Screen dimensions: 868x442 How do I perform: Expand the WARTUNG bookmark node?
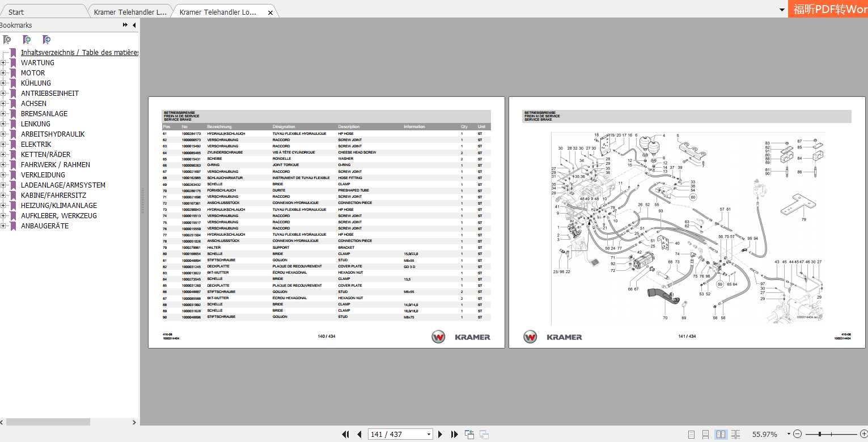pos(3,62)
